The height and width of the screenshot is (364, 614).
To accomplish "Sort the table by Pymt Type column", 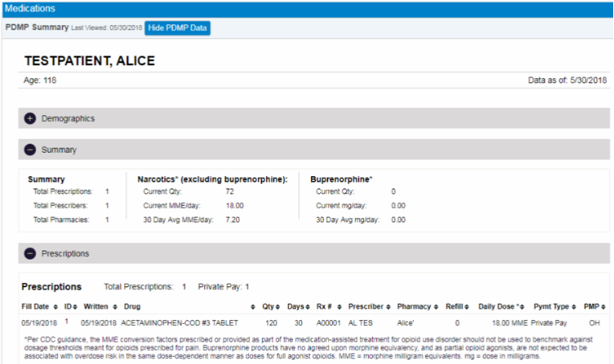I will click(554, 307).
